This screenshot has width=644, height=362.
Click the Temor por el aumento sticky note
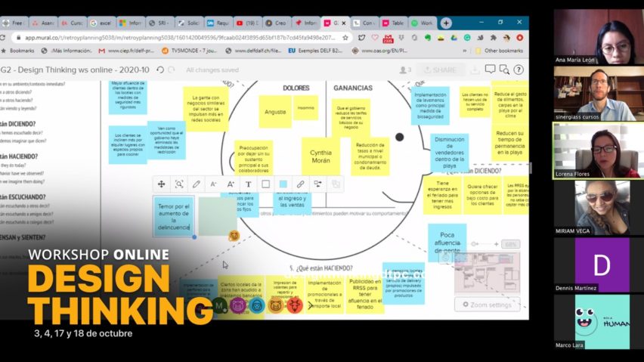click(174, 217)
